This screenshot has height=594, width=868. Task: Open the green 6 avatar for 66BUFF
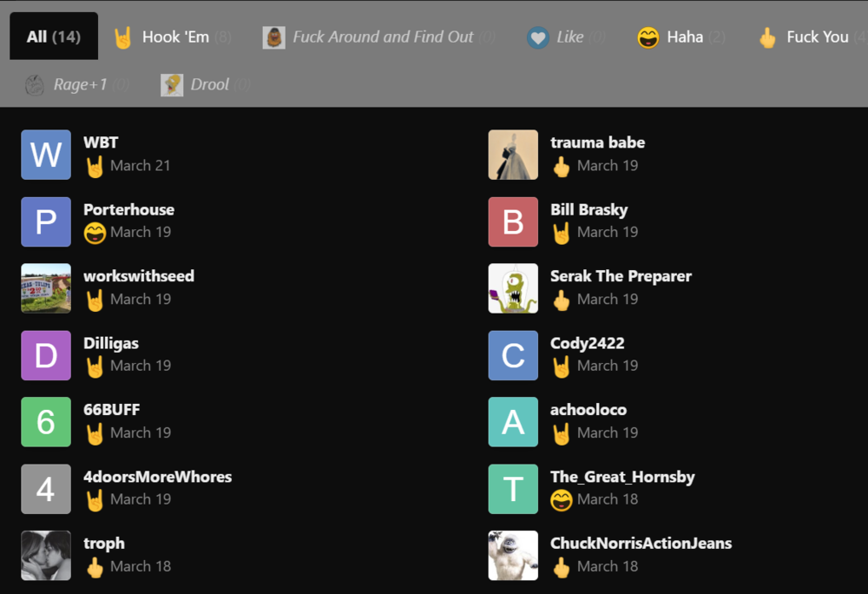point(46,422)
